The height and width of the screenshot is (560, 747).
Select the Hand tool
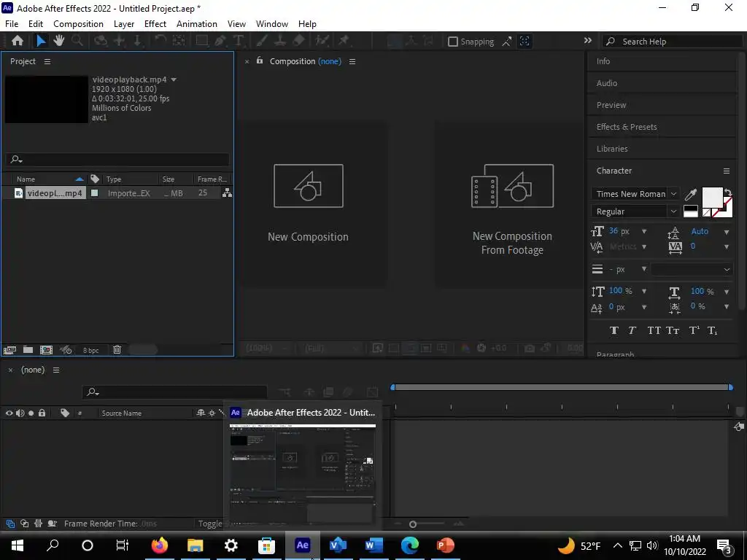click(x=59, y=41)
